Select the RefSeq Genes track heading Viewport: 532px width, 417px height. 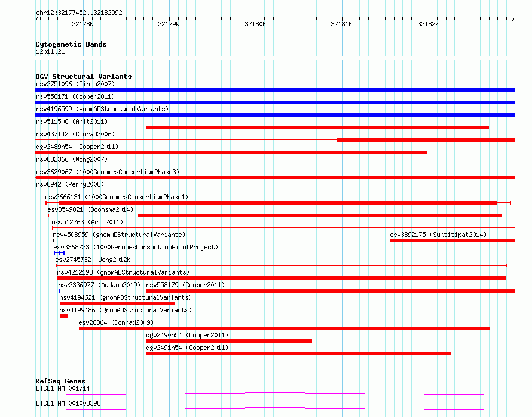click(x=60, y=381)
